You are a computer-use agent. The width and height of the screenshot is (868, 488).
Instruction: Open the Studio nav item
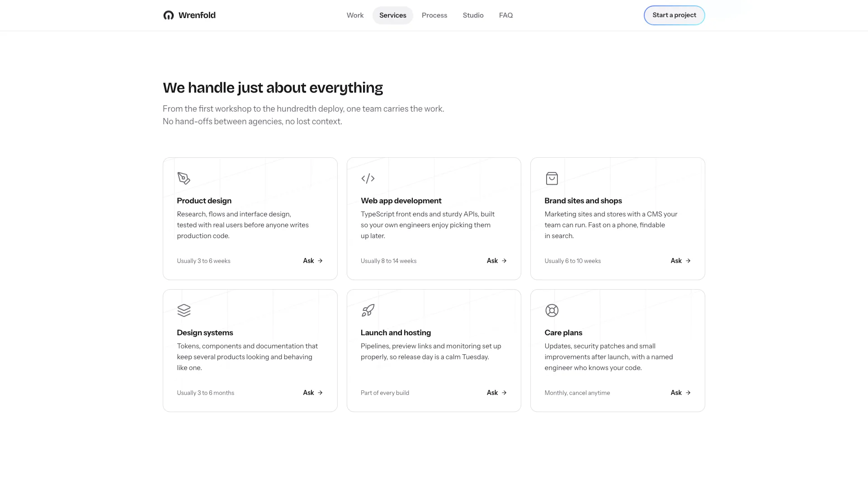coord(473,15)
